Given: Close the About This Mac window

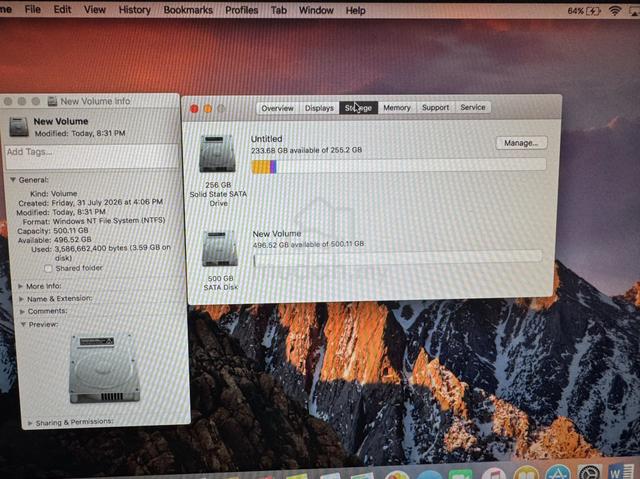Looking at the screenshot, I should pos(194,109).
